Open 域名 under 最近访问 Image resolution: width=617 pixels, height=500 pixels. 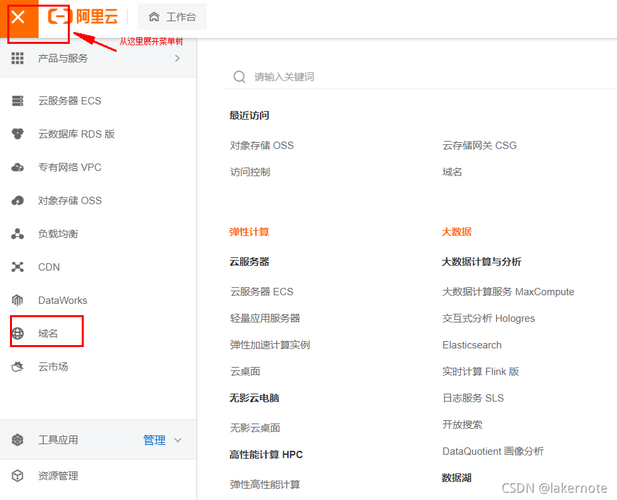(452, 172)
